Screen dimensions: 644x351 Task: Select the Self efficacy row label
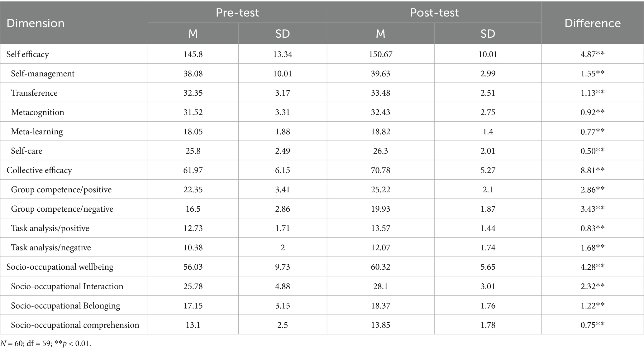28,54
